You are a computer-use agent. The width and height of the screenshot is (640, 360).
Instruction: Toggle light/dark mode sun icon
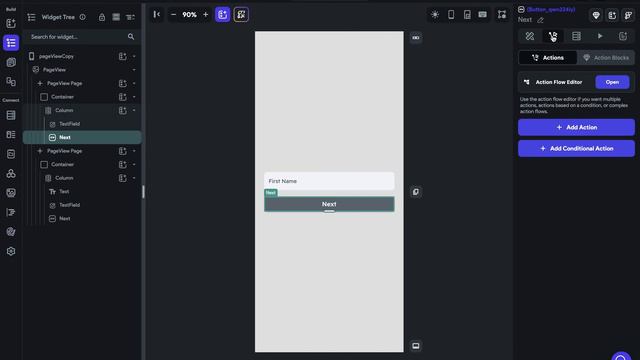coord(435,15)
